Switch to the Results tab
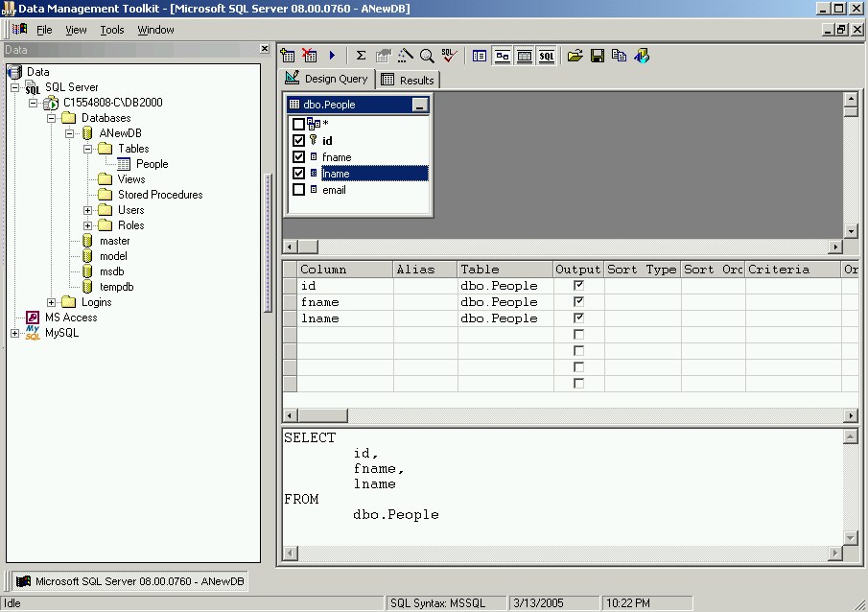Viewport: 868px width, 612px height. click(410, 81)
